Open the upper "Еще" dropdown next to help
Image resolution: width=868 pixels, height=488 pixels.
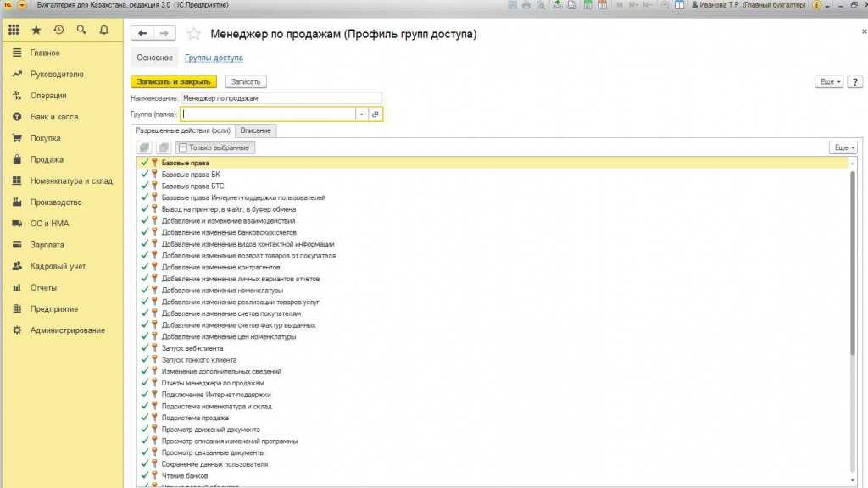coord(828,82)
